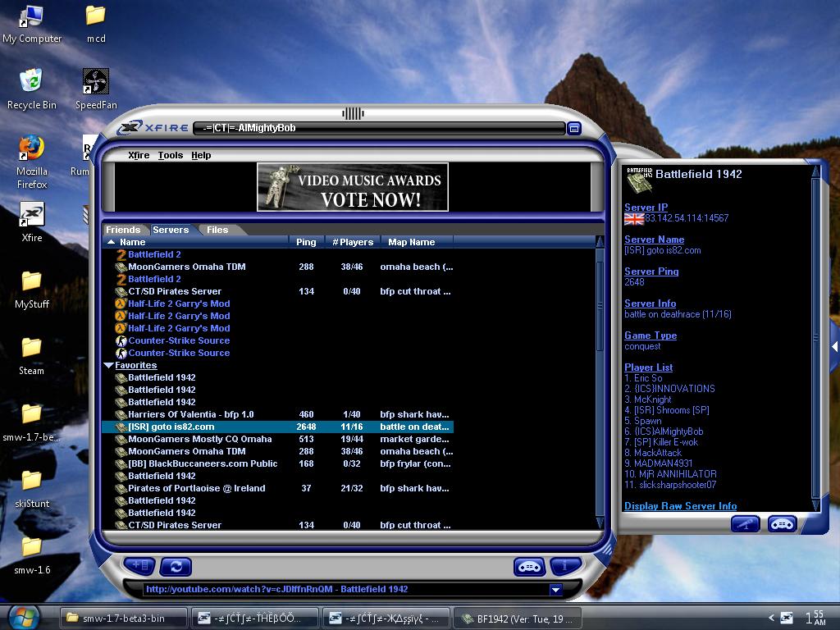The image size is (840, 630).
Task: Open the Tools menu
Action: point(171,155)
